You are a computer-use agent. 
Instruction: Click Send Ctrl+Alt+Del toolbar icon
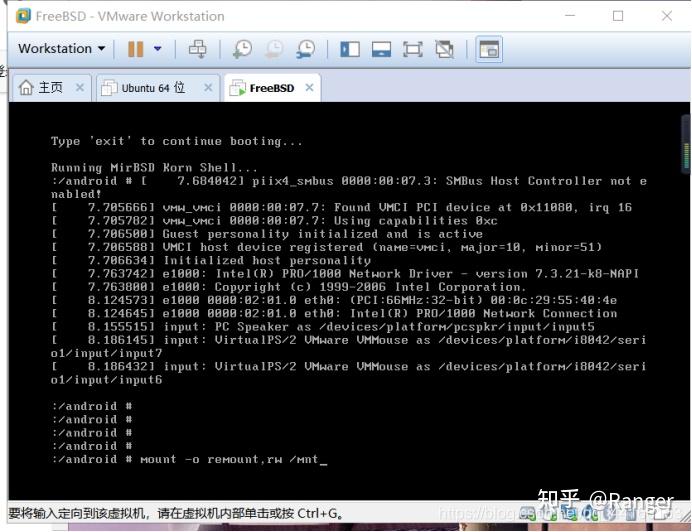197,49
